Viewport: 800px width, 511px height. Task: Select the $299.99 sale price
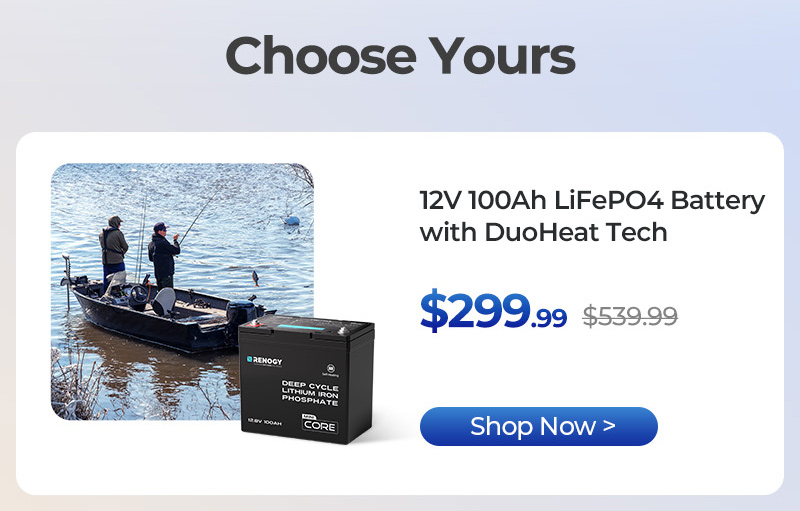click(493, 311)
